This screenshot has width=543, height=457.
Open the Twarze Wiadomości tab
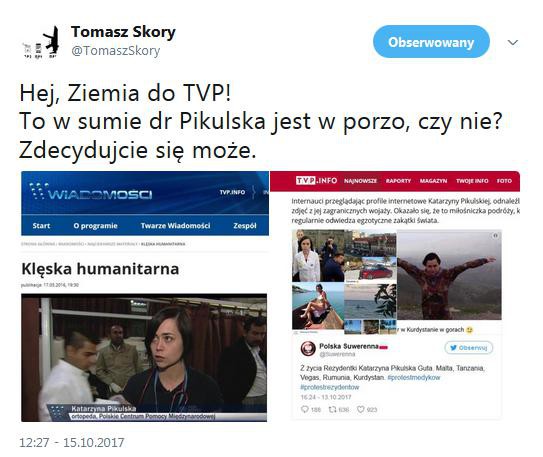(175, 226)
